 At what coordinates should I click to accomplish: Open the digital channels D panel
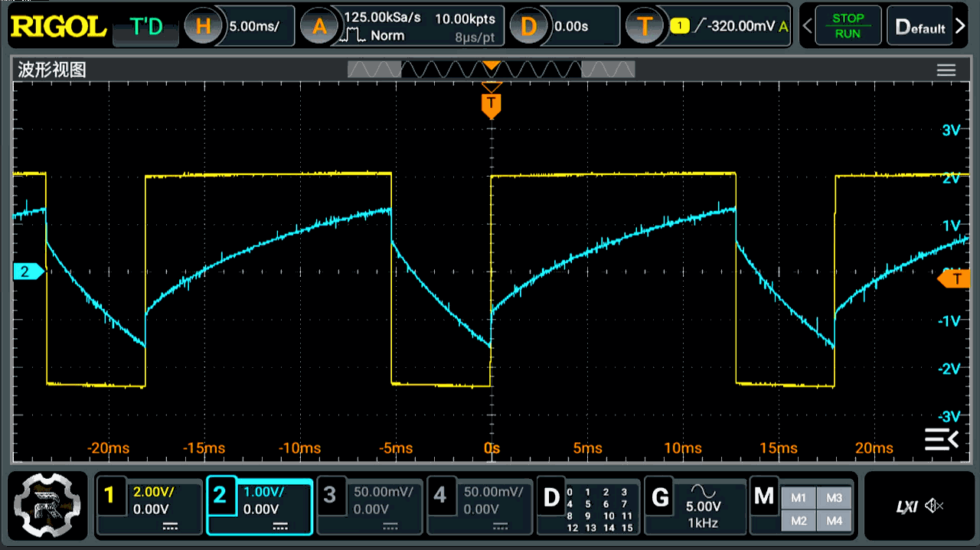[x=550, y=498]
